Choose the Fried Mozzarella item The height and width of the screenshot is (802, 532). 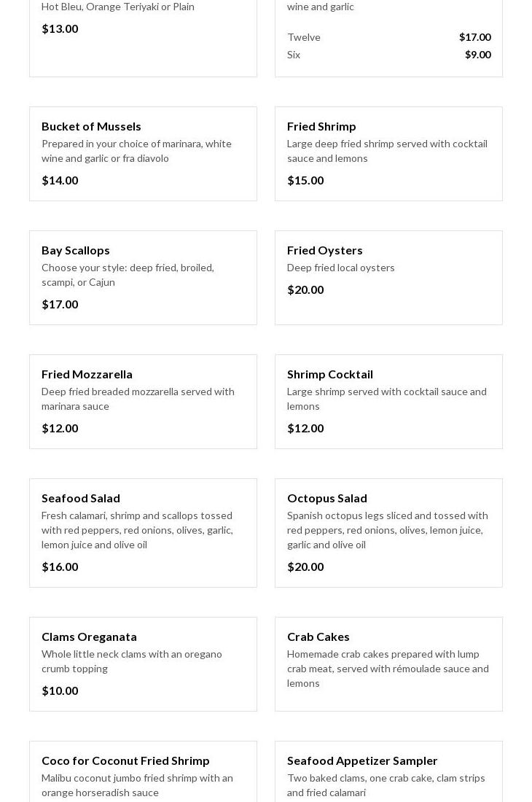tap(87, 374)
